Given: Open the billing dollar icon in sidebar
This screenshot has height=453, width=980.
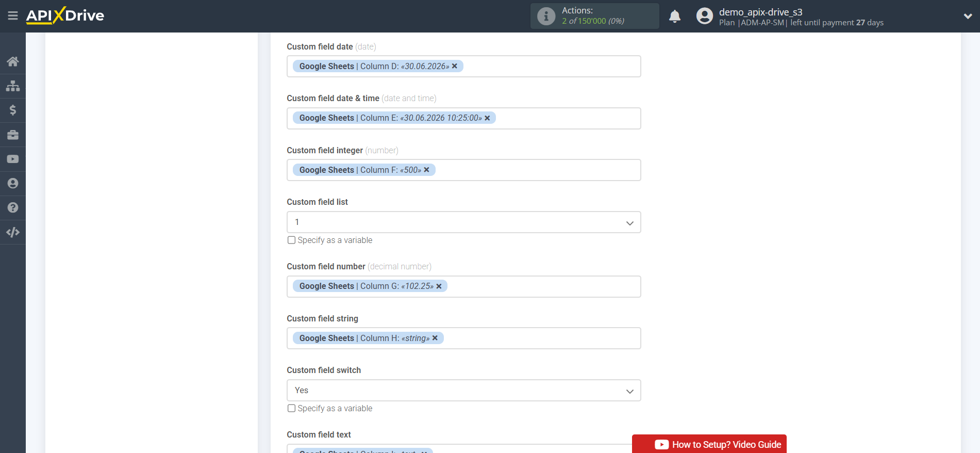Looking at the screenshot, I should (13, 110).
